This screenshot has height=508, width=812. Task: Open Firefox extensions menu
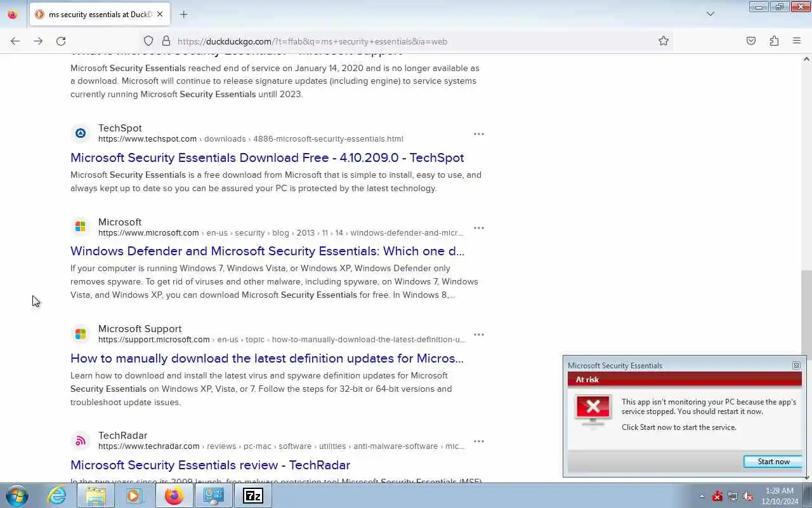point(774,41)
